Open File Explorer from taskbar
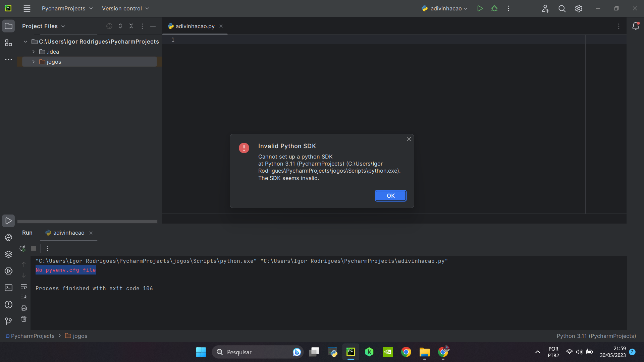Screen dimensions: 644x362 coord(424,352)
